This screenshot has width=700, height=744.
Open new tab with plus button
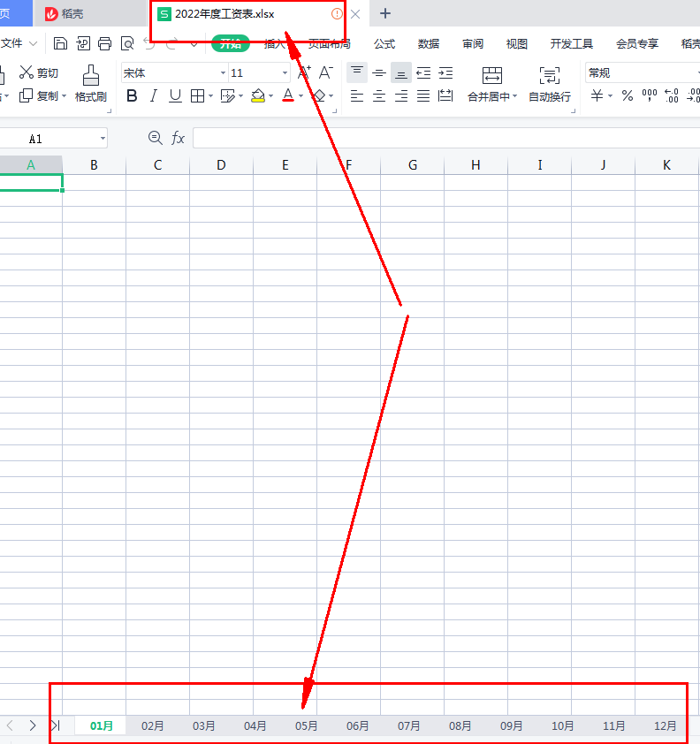[x=385, y=13]
